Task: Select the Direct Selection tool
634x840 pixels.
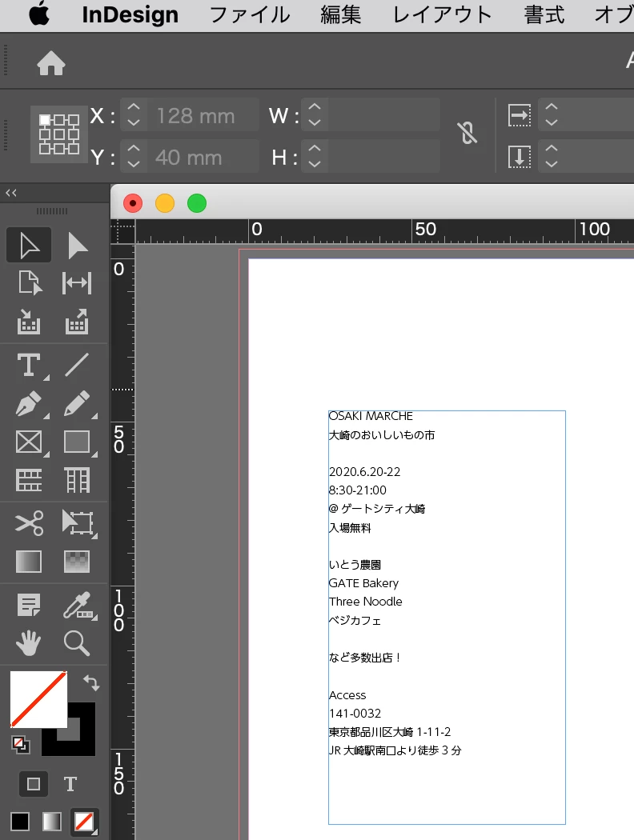Action: point(77,246)
